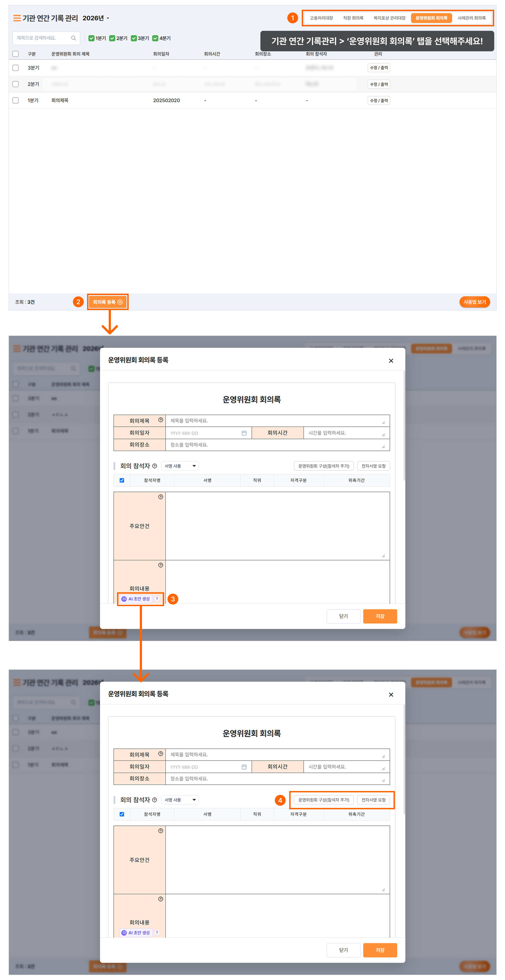Click the 주요안건 text area in the middle dialog
The image size is (505, 980).
pyautogui.click(x=278, y=526)
